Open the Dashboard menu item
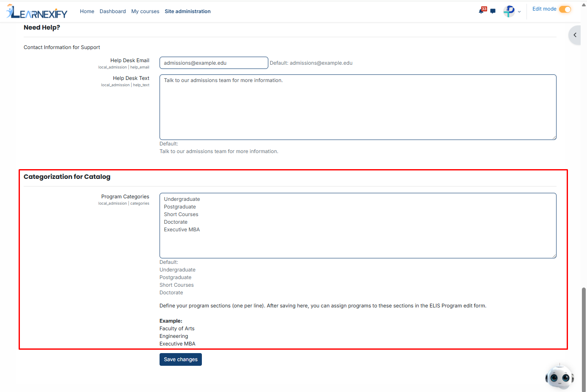The width and height of the screenshot is (587, 392). click(113, 11)
